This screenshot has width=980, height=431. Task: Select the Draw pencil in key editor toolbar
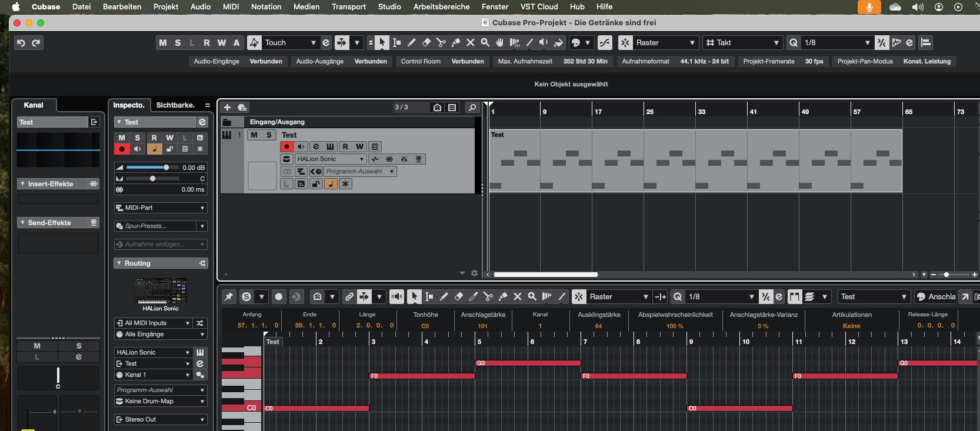pos(444,296)
